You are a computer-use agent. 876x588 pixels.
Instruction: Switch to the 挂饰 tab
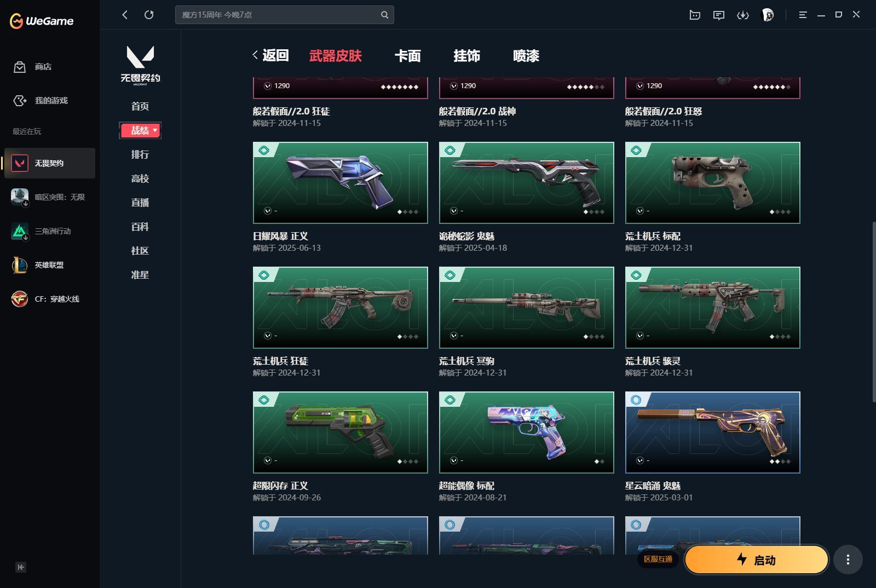[467, 56]
